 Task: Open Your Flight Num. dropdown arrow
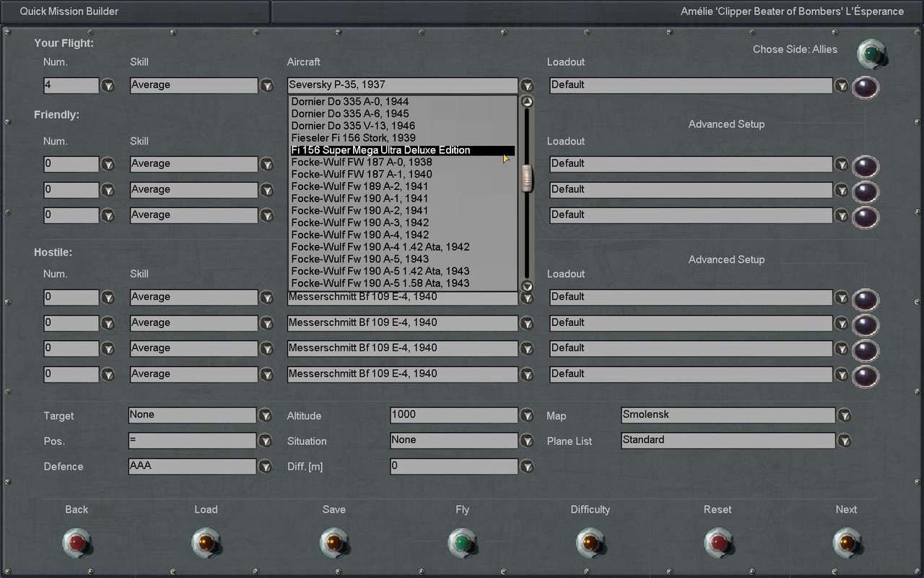click(x=108, y=85)
